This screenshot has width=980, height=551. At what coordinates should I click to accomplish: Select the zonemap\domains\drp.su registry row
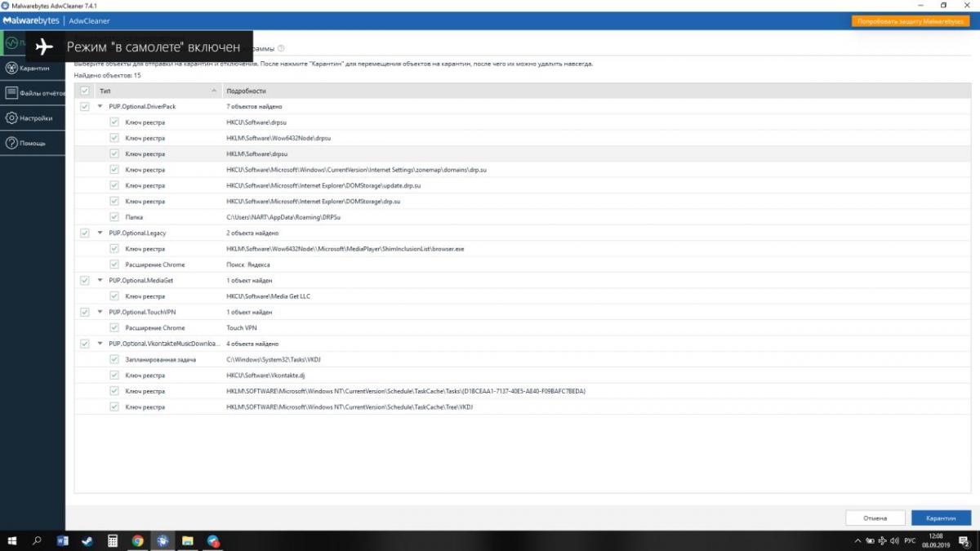523,170
